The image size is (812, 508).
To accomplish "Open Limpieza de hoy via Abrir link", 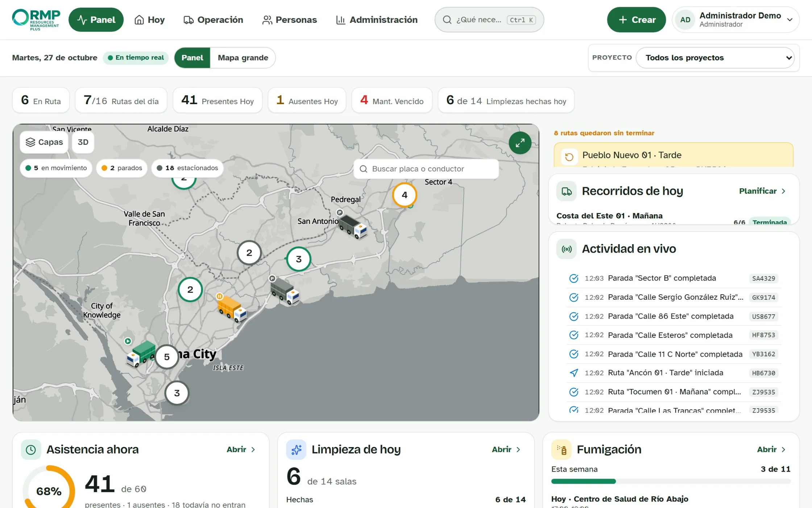I will [506, 450].
